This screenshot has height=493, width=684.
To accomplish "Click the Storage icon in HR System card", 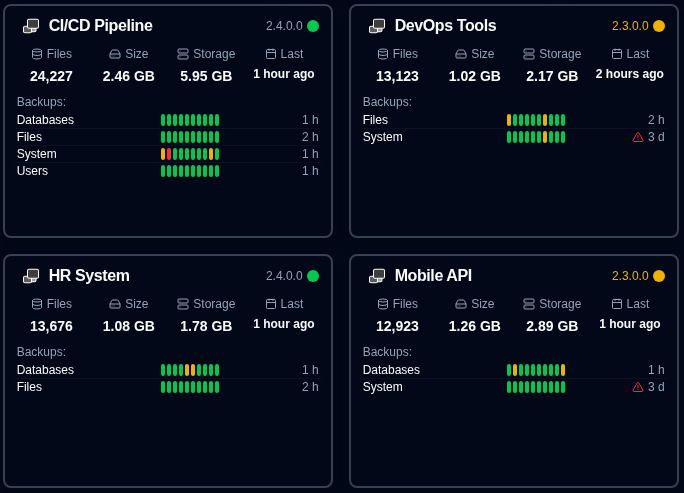I will pyautogui.click(x=183, y=304).
